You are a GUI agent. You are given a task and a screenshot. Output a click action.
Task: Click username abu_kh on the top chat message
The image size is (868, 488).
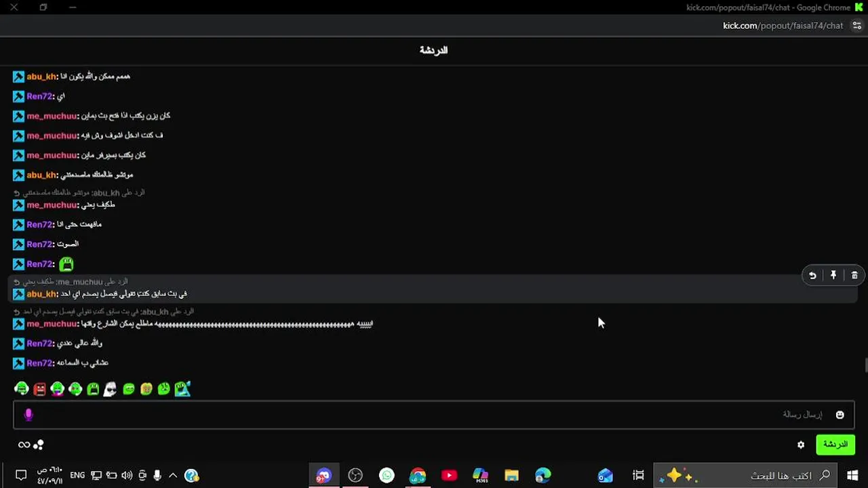41,77
